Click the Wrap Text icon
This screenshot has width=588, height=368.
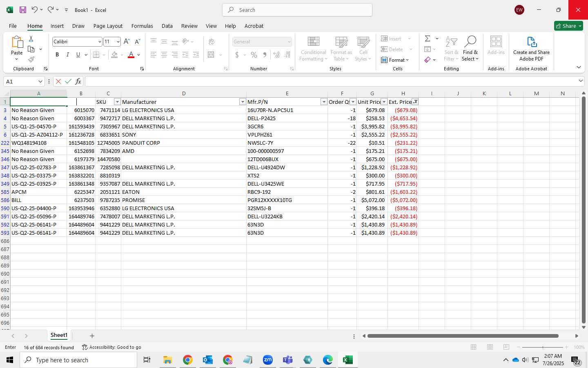point(212,41)
